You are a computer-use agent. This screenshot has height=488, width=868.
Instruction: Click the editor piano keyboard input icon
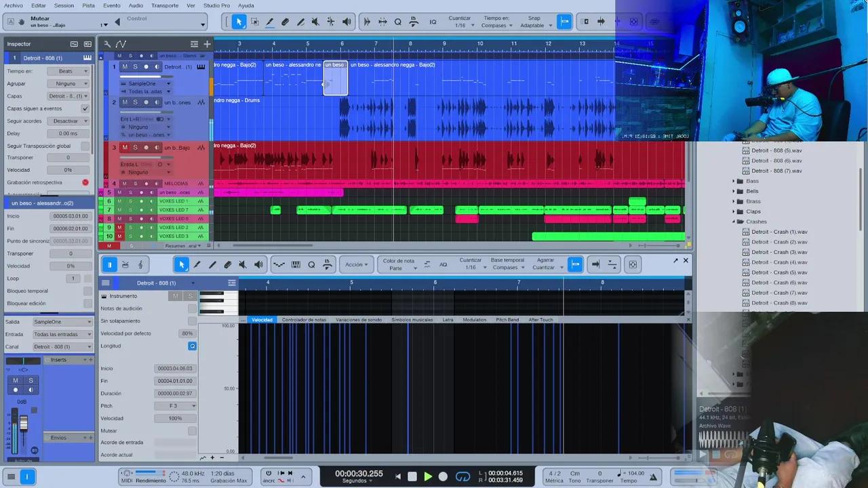point(296,264)
